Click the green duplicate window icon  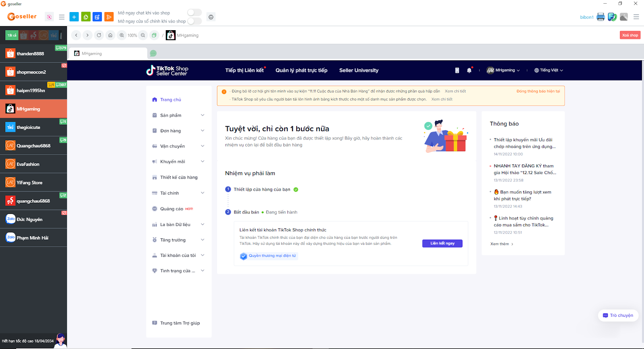tap(154, 35)
